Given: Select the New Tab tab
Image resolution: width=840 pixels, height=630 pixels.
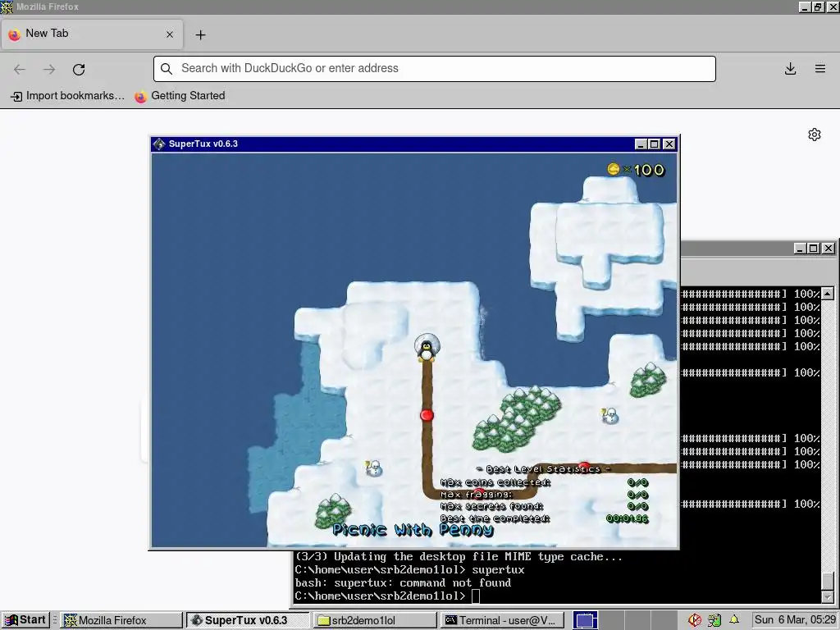Looking at the screenshot, I should [x=92, y=34].
